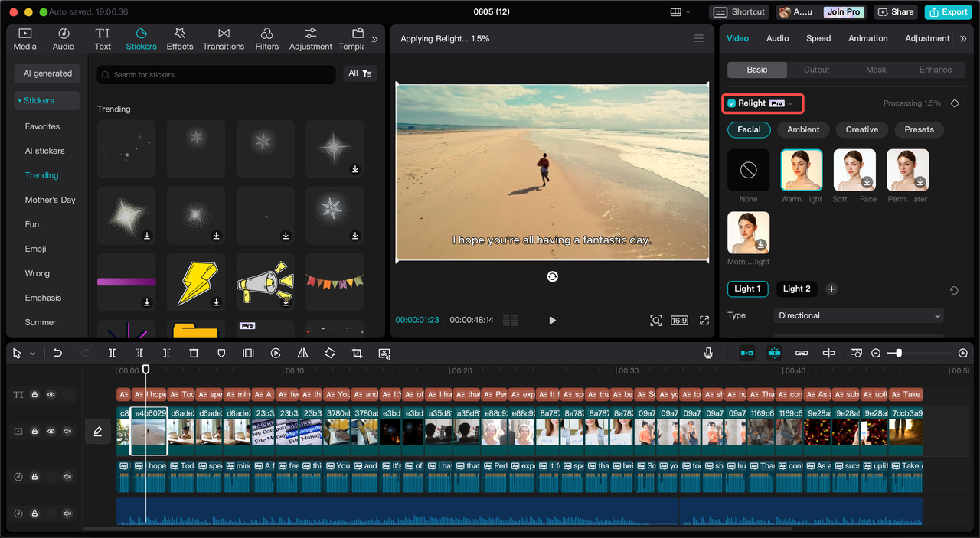
Task: Select the Ambient relight category
Action: point(803,129)
